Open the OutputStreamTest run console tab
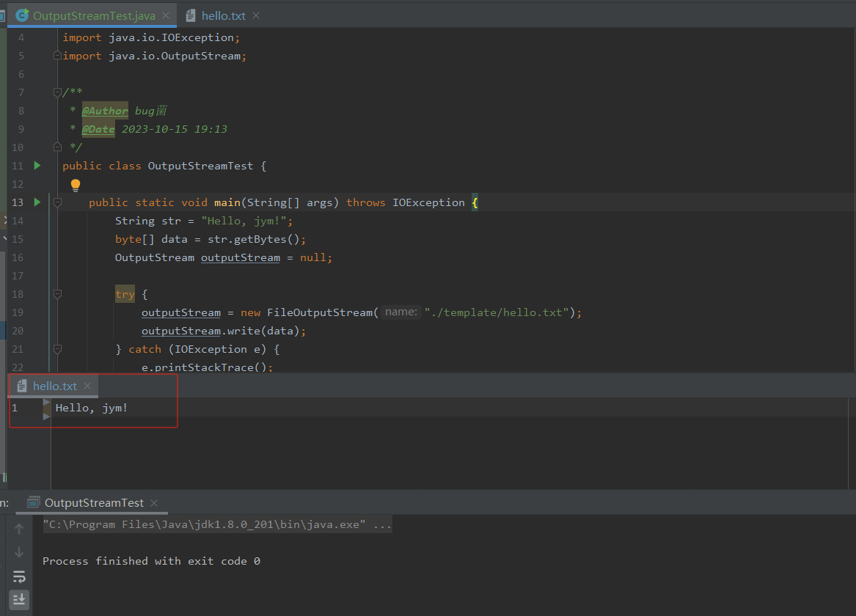Image resolution: width=856 pixels, height=616 pixels. [x=94, y=503]
